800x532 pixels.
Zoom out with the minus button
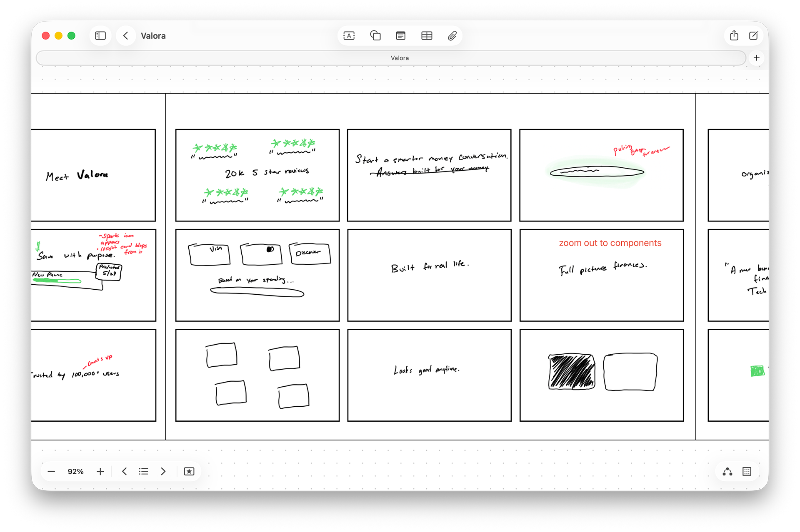[x=51, y=471]
